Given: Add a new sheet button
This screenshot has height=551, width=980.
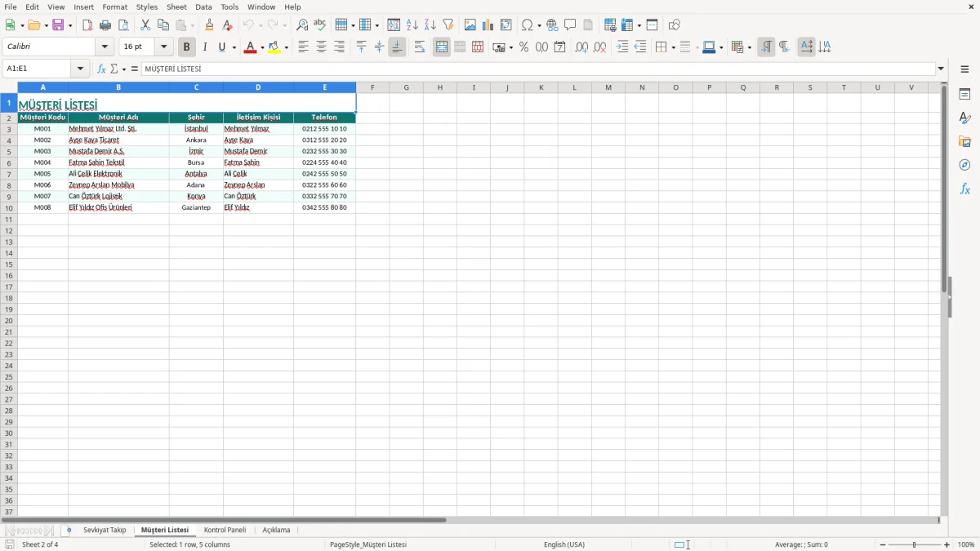Looking at the screenshot, I should (69, 530).
